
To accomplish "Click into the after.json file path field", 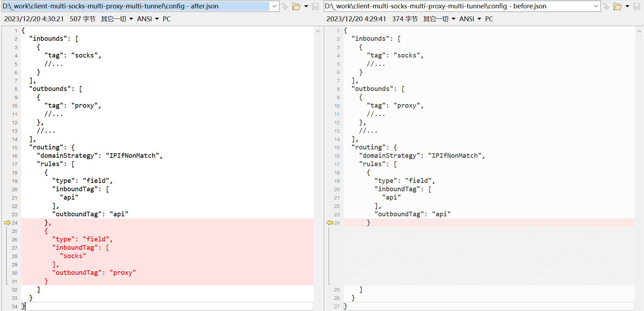I will pyautogui.click(x=136, y=6).
